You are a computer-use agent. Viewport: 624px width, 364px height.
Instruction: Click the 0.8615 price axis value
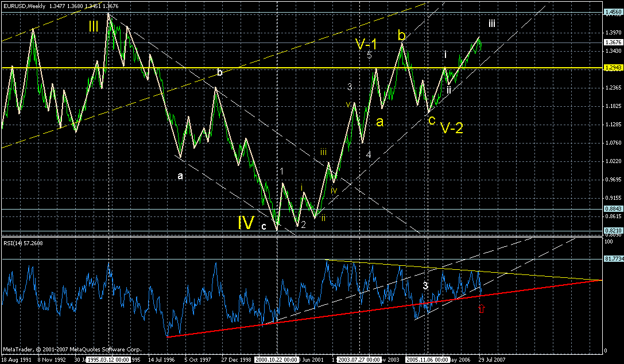pyautogui.click(x=613, y=216)
